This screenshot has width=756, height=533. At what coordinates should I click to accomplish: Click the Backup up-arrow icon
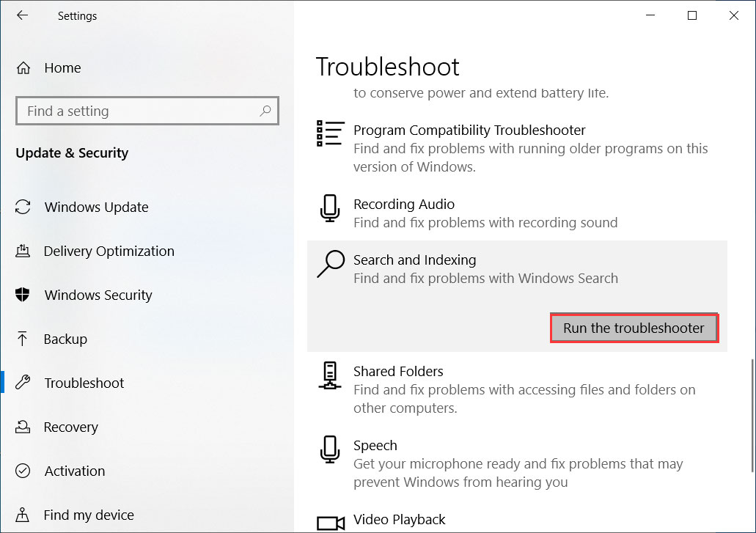point(23,339)
